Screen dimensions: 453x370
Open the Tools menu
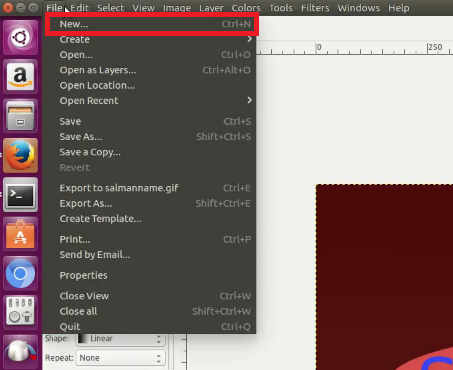pyautogui.click(x=281, y=8)
